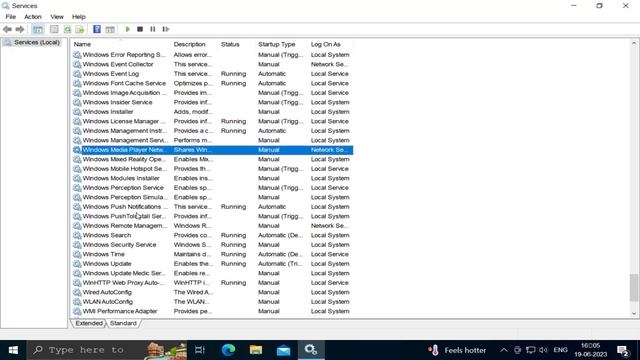Click the vertical scrollbar thumb
The height and width of the screenshot is (360, 640).
pyautogui.click(x=633, y=287)
